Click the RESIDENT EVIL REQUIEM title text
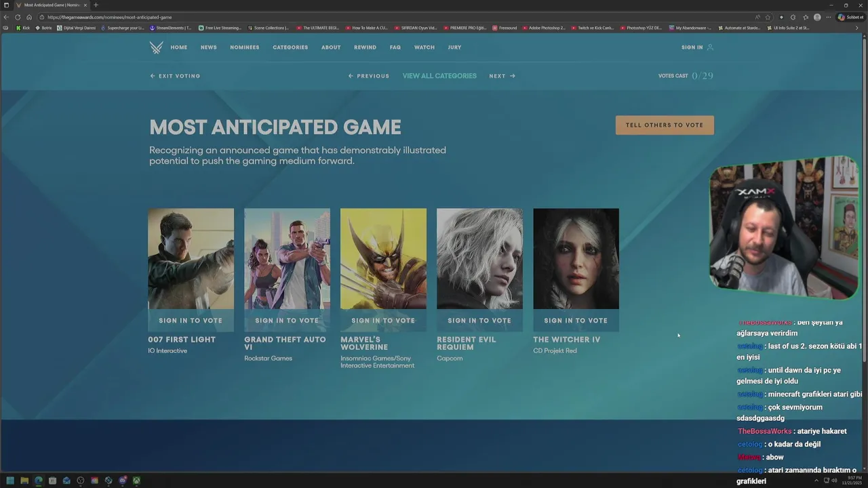 (x=467, y=343)
